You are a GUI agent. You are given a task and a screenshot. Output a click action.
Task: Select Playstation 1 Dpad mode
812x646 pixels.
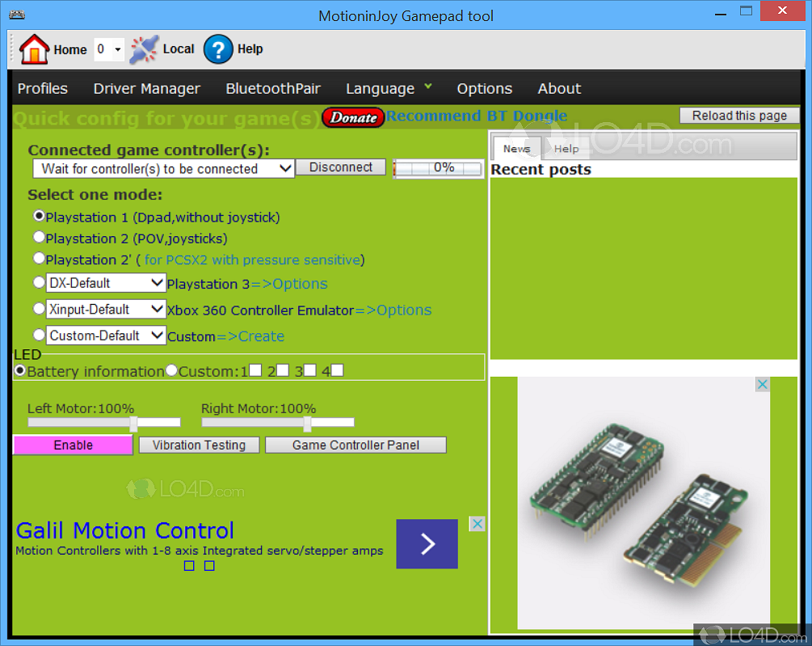tap(39, 216)
